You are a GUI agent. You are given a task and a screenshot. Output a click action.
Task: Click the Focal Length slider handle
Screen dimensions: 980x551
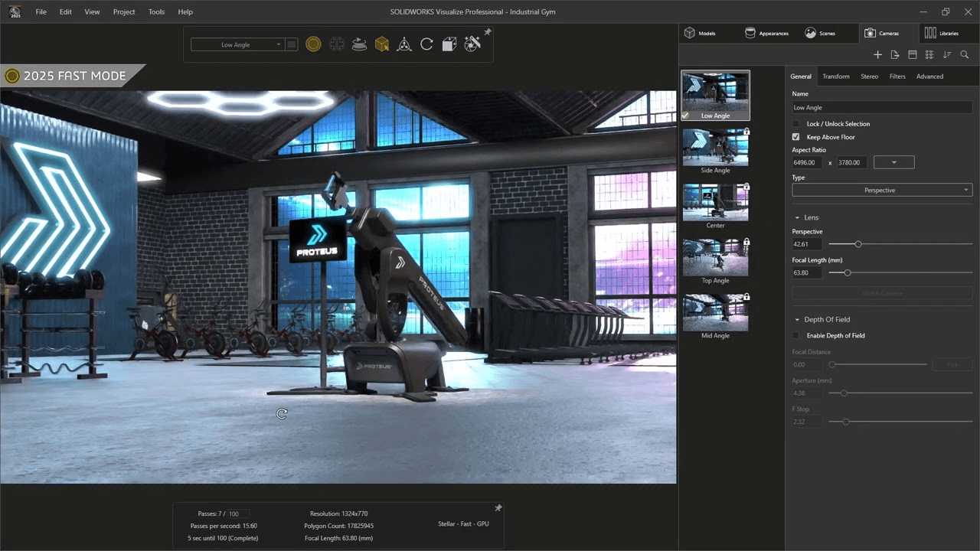(x=847, y=272)
